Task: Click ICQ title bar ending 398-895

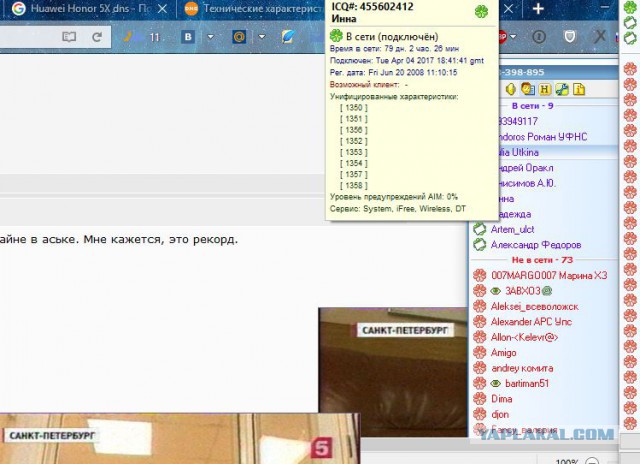Action: pos(558,72)
